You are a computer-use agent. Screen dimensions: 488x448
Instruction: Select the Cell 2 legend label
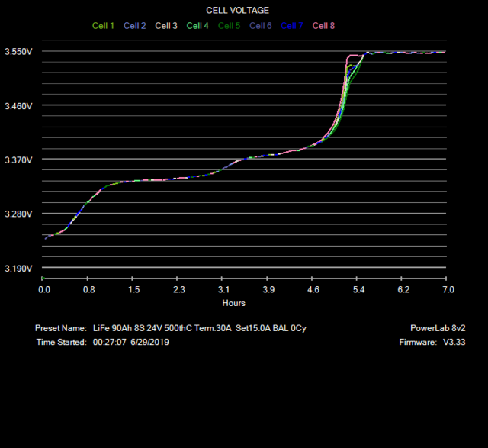(134, 25)
